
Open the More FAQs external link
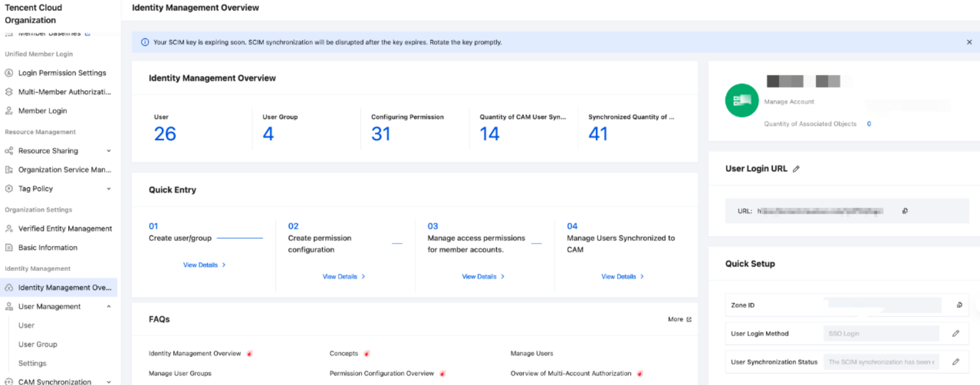coord(680,320)
